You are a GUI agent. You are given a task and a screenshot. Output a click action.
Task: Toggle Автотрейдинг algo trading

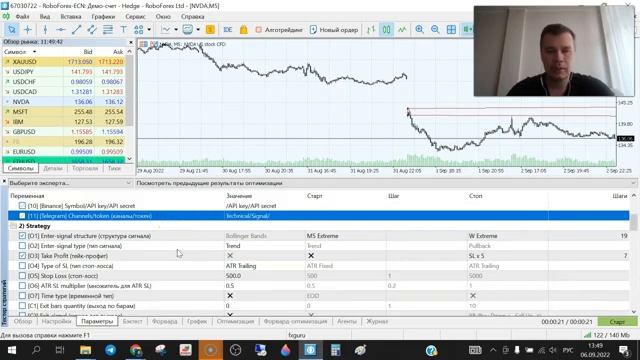click(279, 29)
